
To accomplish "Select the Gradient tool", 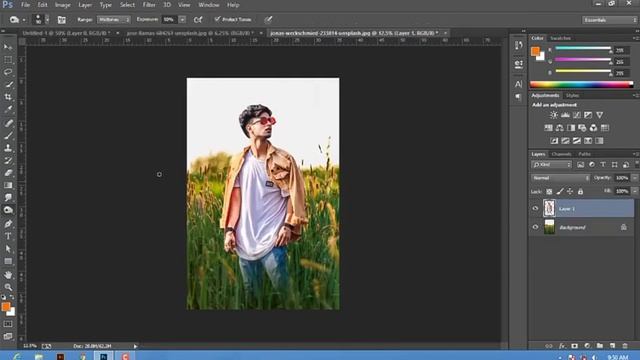I will tap(8, 185).
